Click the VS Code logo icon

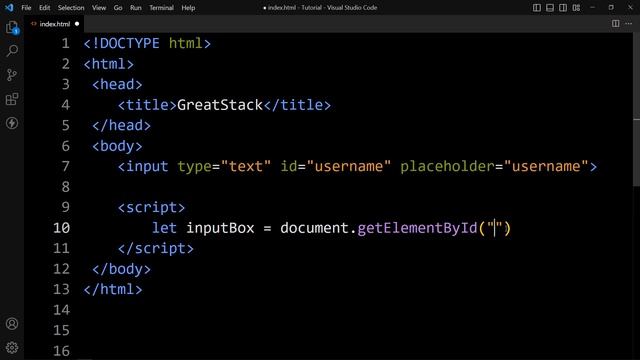click(9, 7)
